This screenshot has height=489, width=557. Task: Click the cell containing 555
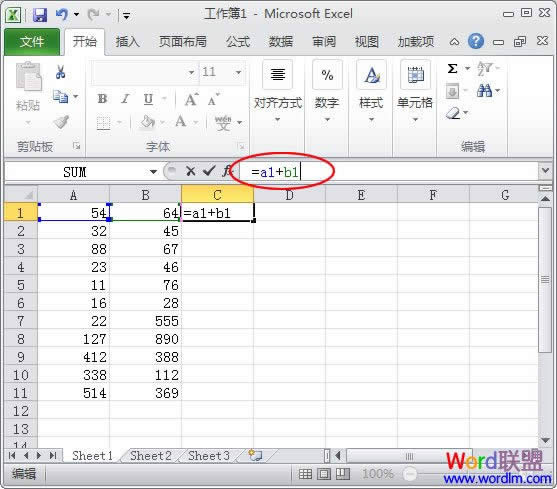tap(146, 321)
